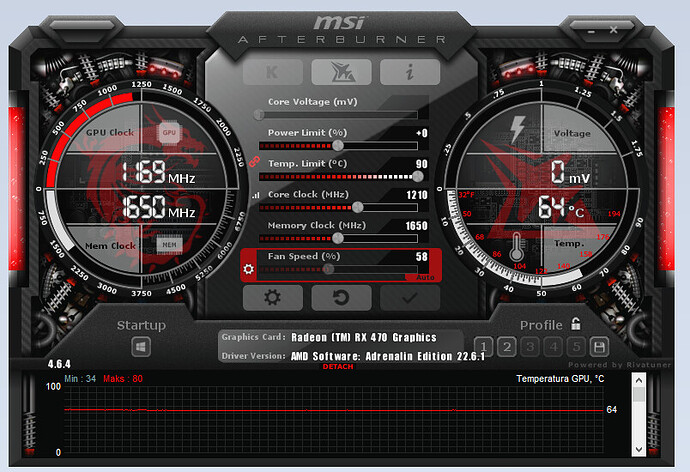Reset settings with the circular arrow button

tap(341, 298)
